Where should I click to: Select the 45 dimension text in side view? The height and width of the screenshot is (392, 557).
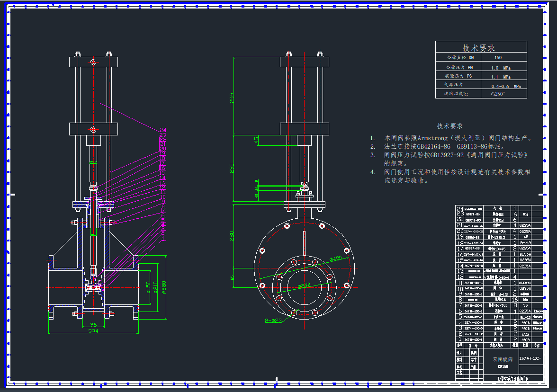pyautogui.click(x=257, y=140)
